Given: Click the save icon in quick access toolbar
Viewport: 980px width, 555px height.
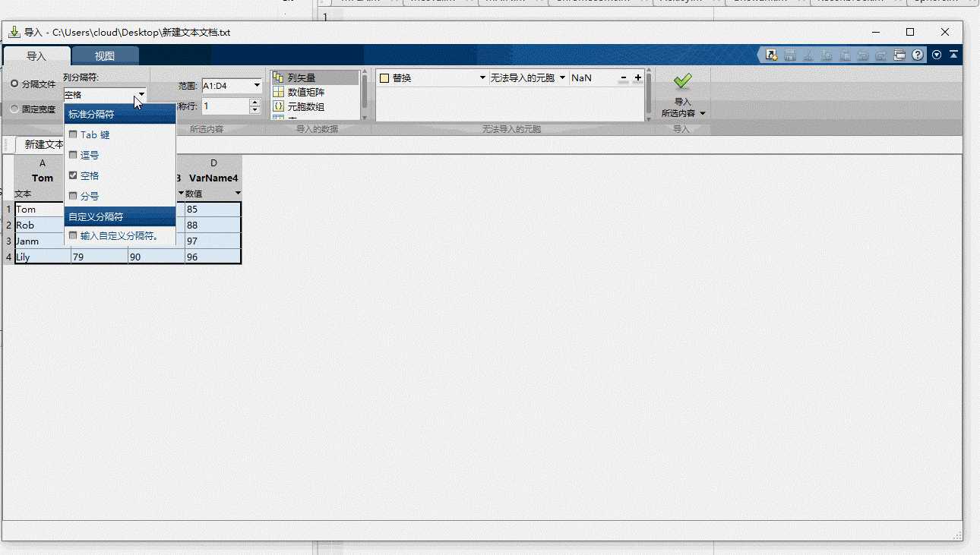Looking at the screenshot, I should point(790,55).
